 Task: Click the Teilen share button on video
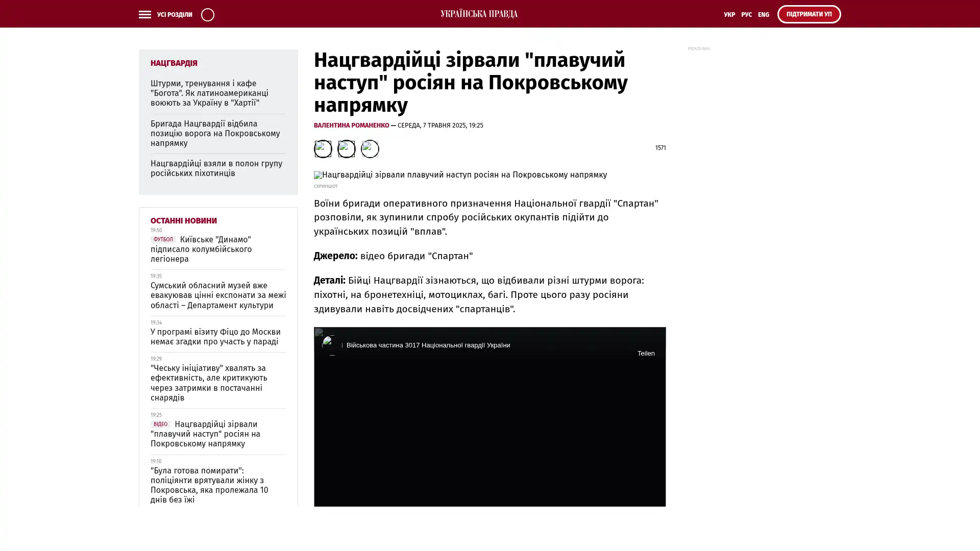[645, 353]
